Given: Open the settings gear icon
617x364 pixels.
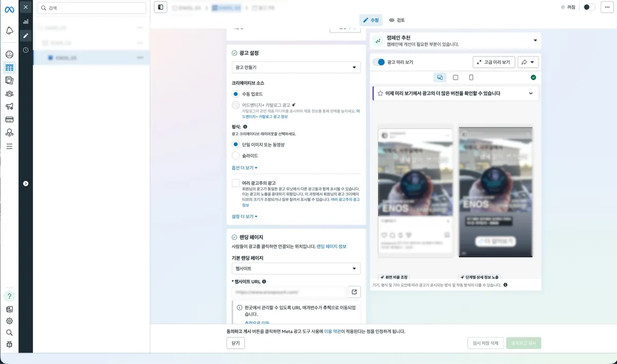Looking at the screenshot, I should (9, 321).
